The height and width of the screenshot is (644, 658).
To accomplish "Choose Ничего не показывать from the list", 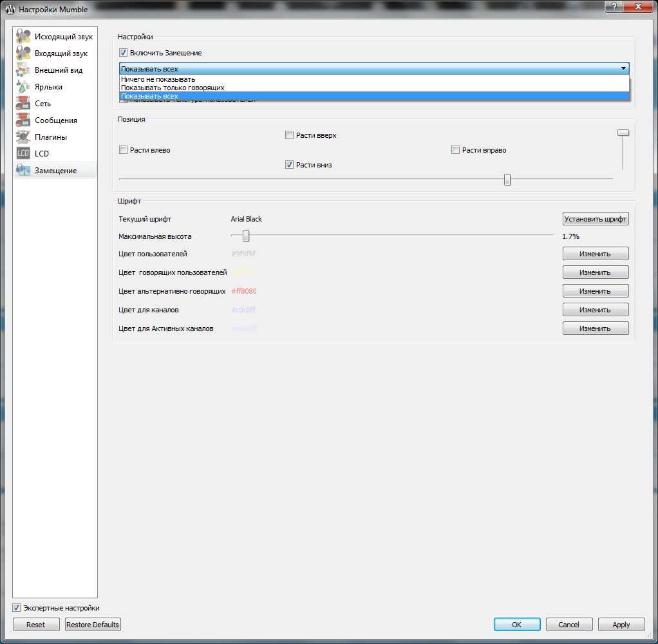I will pyautogui.click(x=158, y=79).
